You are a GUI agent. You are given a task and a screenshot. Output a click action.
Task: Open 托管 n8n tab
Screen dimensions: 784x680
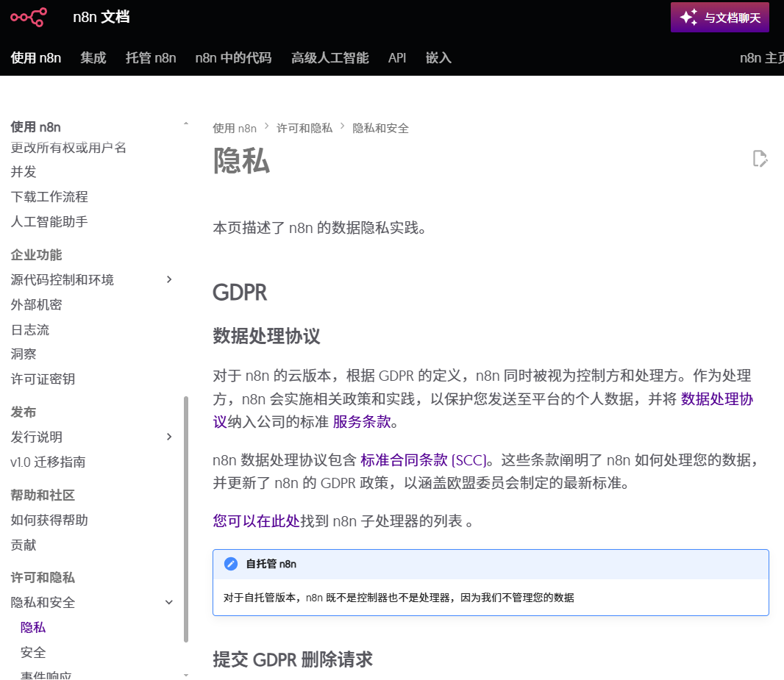151,58
